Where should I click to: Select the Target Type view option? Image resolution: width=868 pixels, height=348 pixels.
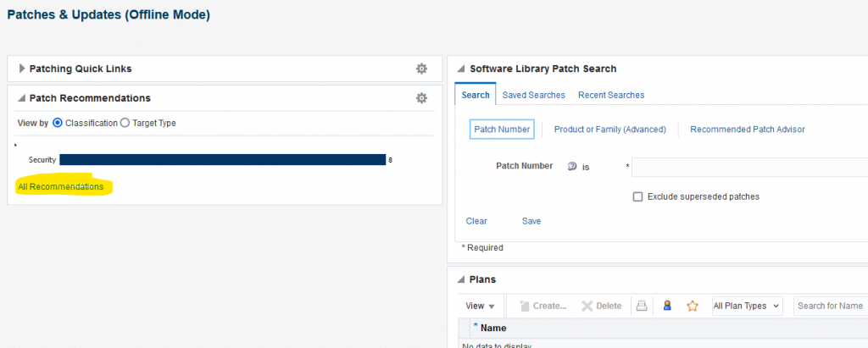pos(125,123)
